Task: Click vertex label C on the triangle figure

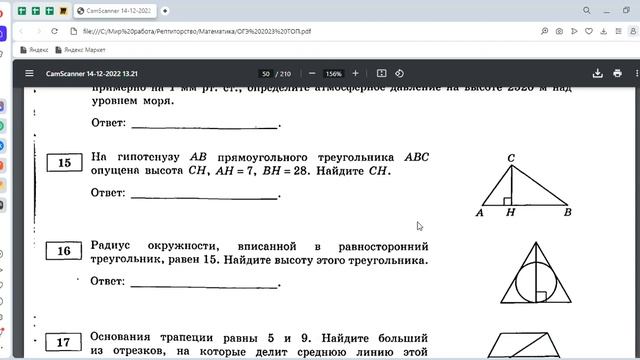Action: pos(511,158)
